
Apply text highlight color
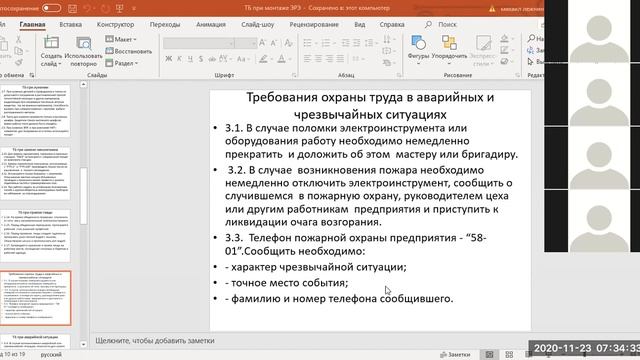(x=265, y=59)
